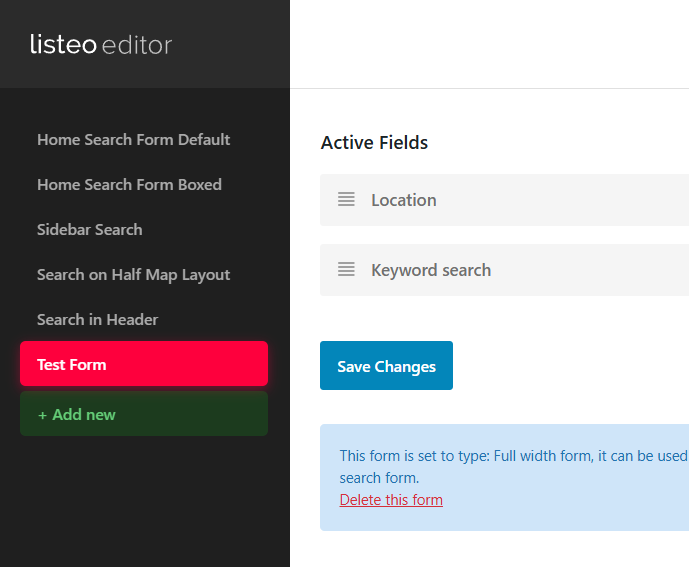Switch to Search in Header form

[97, 320]
